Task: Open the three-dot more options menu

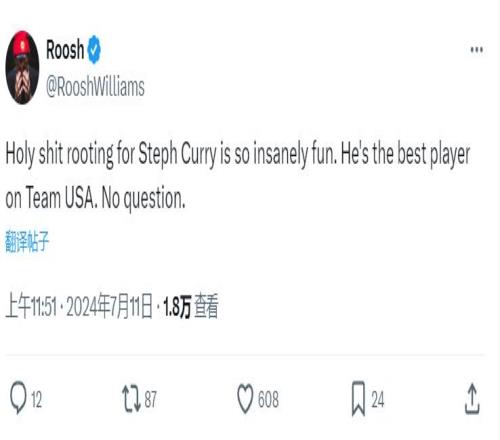Action: 477,50
